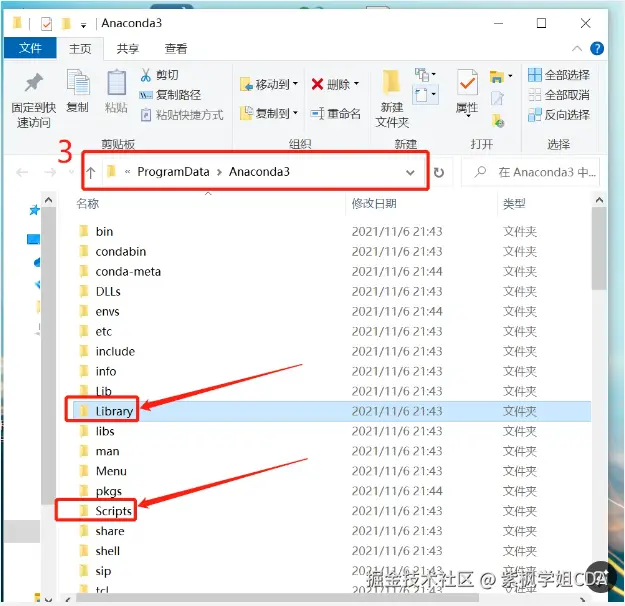Image resolution: width=625 pixels, height=606 pixels.
Task: Switch to the Home ribbon tab
Action: click(x=80, y=49)
